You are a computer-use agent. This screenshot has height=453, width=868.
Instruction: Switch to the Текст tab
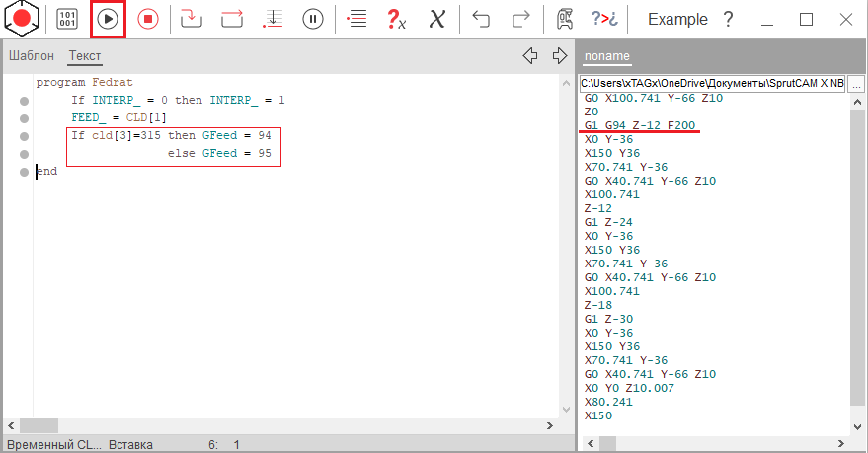pos(85,56)
